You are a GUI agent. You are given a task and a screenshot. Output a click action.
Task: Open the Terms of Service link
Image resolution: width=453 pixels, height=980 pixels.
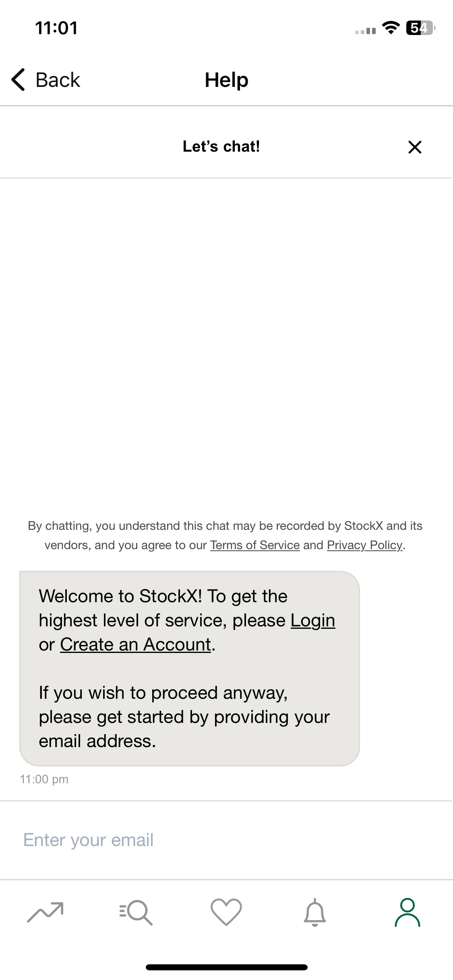coord(255,545)
